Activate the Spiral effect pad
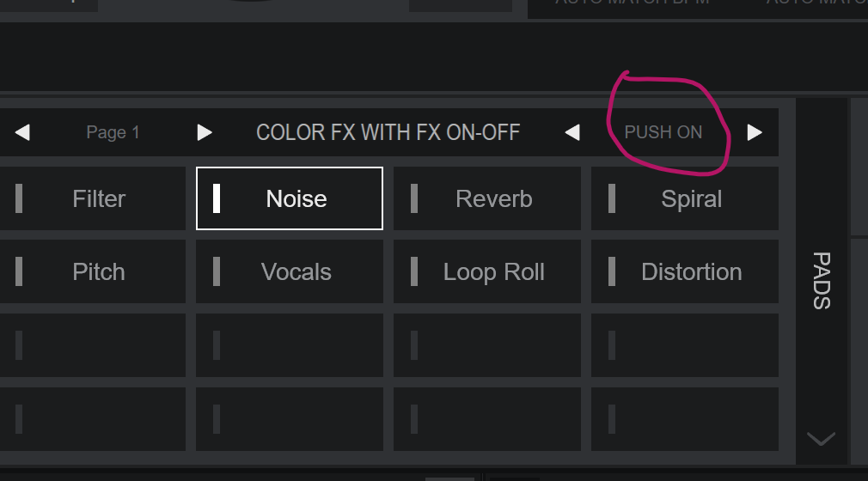 (x=685, y=198)
